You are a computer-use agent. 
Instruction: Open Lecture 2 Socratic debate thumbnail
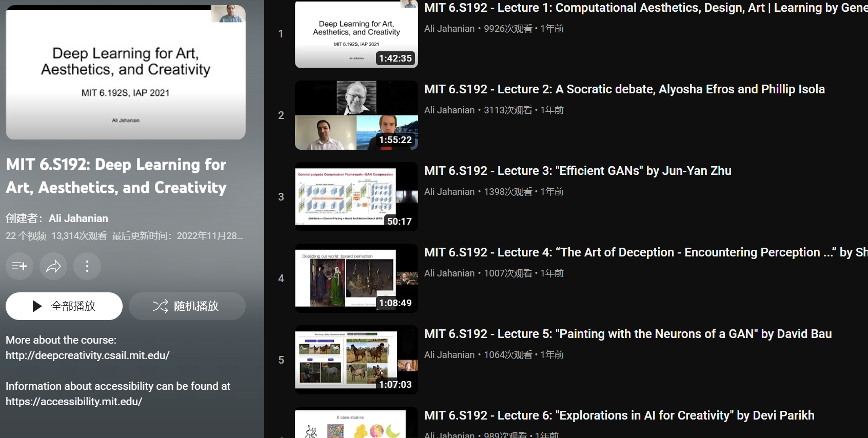[357, 115]
